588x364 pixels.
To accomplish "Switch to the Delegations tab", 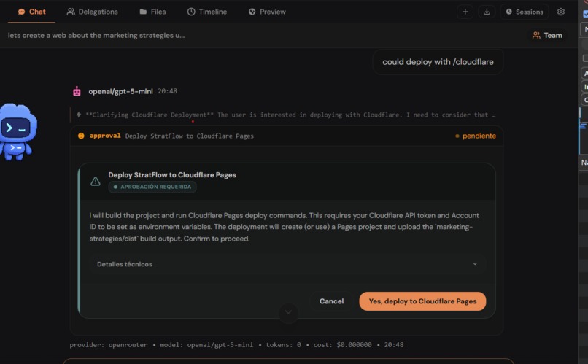I will pyautogui.click(x=92, y=12).
